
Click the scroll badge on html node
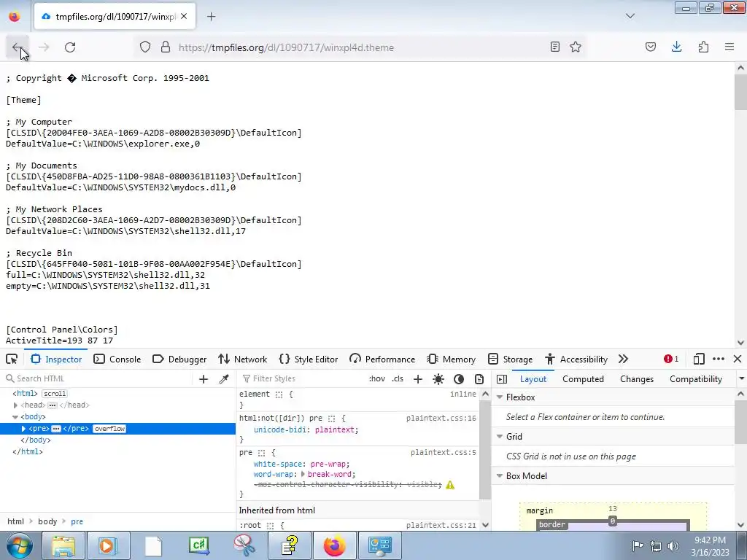tap(55, 393)
